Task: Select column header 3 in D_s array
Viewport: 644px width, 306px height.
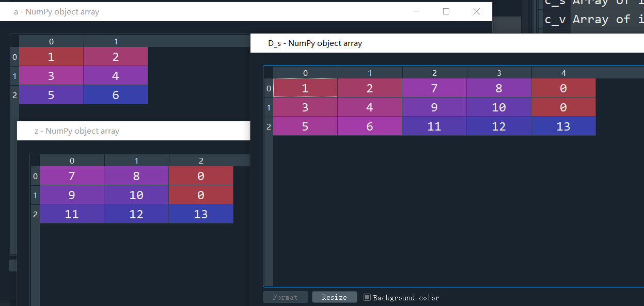Action: coord(499,73)
